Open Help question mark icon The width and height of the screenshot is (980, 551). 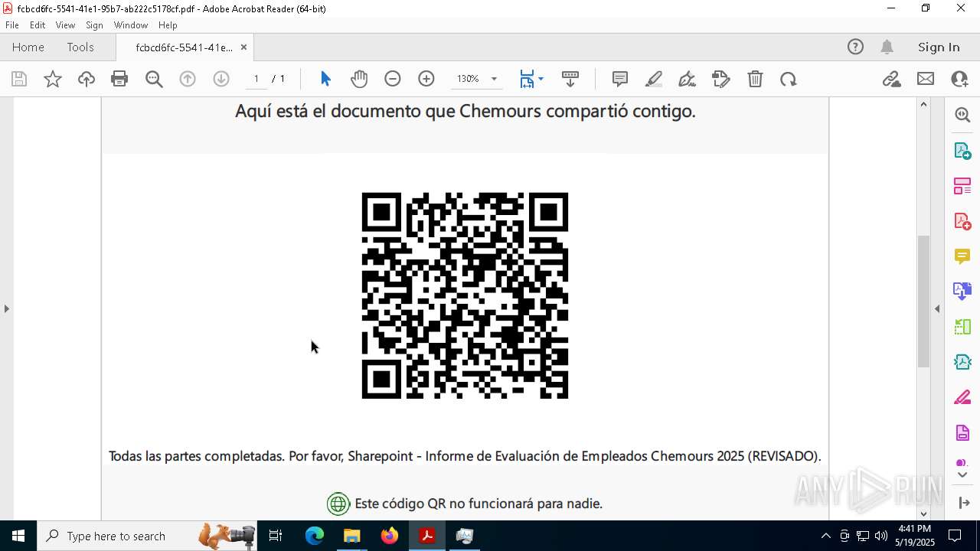pyautogui.click(x=855, y=47)
